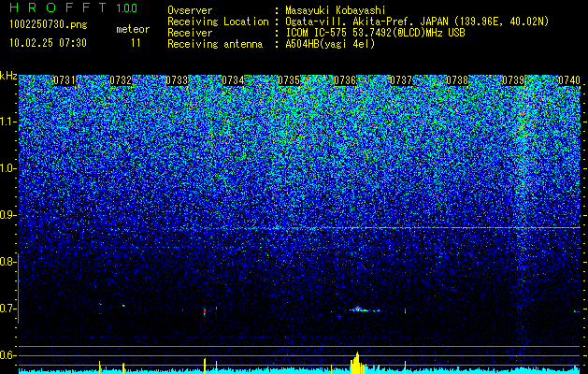This screenshot has height=374, width=588.
Task: Click the 0732 time marker
Action: pos(121,80)
